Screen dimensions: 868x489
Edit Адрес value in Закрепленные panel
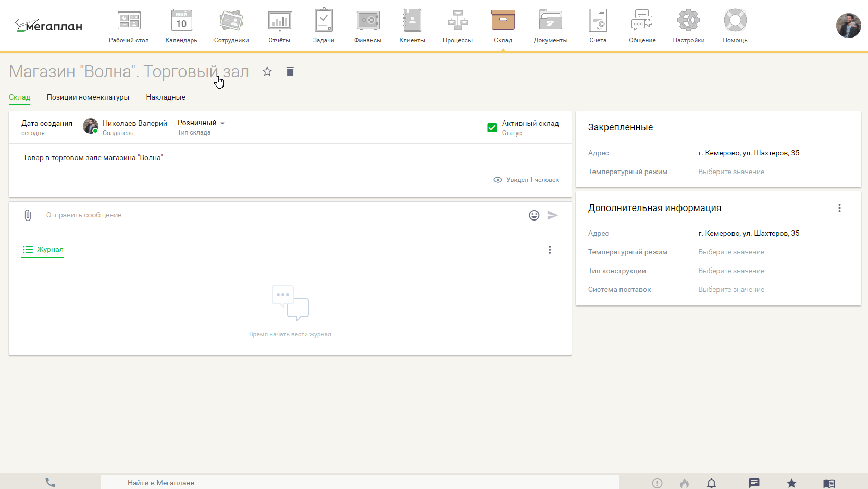click(x=749, y=153)
